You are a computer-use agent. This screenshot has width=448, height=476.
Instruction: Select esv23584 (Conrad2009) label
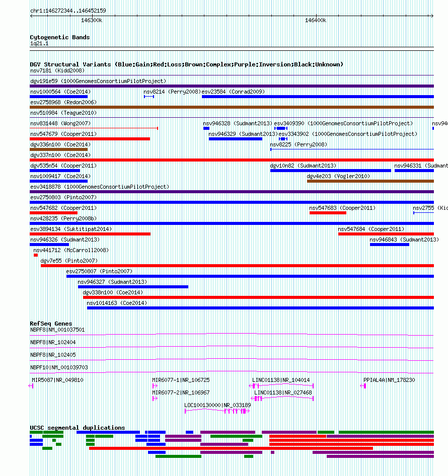pos(233,92)
